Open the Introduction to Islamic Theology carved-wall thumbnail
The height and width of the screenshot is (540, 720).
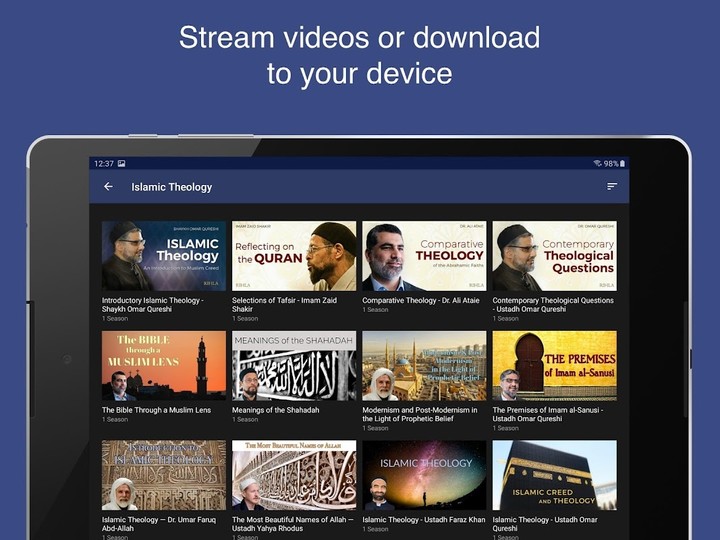pos(164,475)
